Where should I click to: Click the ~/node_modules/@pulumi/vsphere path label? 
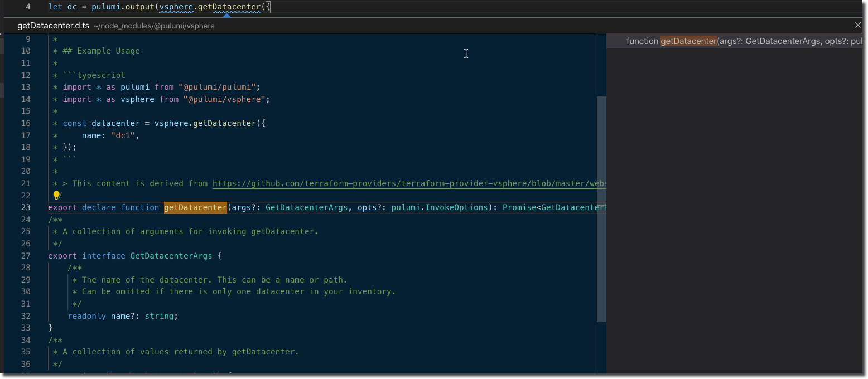154,26
